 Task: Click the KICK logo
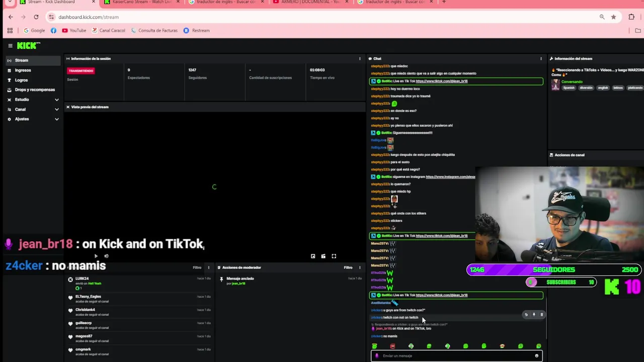pos(28,46)
